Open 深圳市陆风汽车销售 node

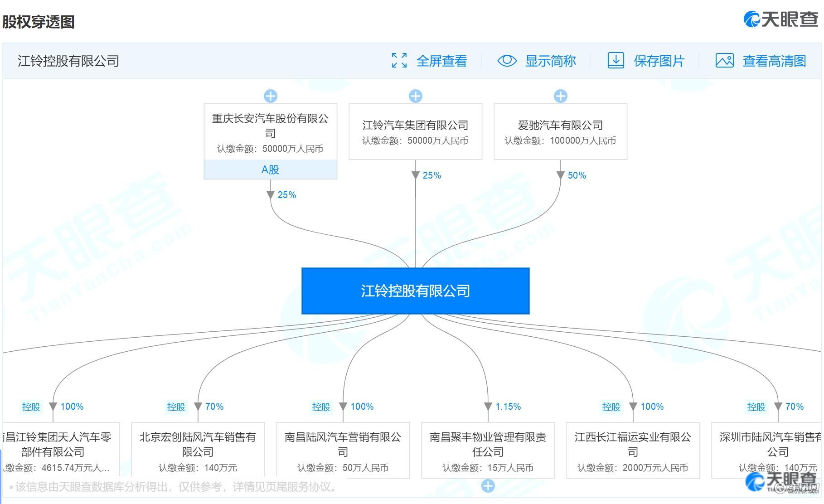tap(767, 451)
